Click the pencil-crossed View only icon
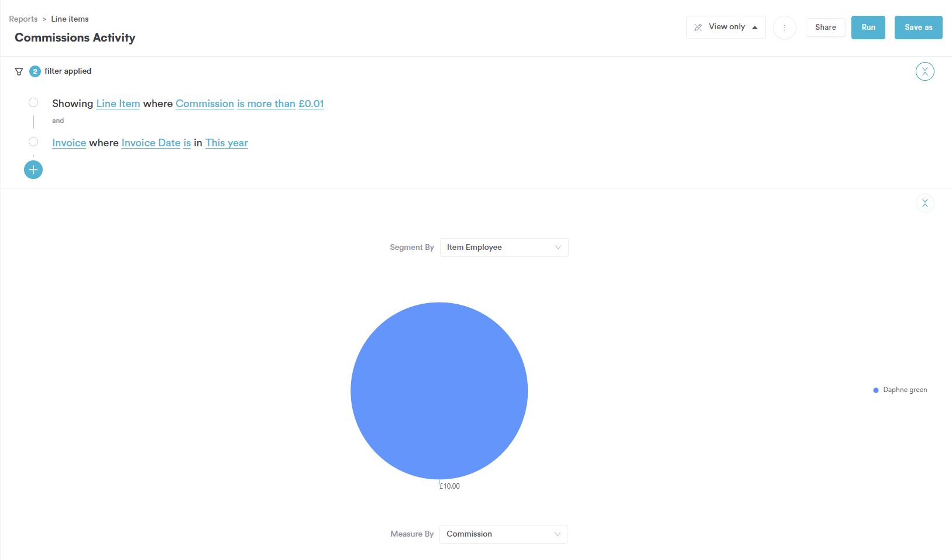This screenshot has width=952, height=560. pyautogui.click(x=698, y=28)
